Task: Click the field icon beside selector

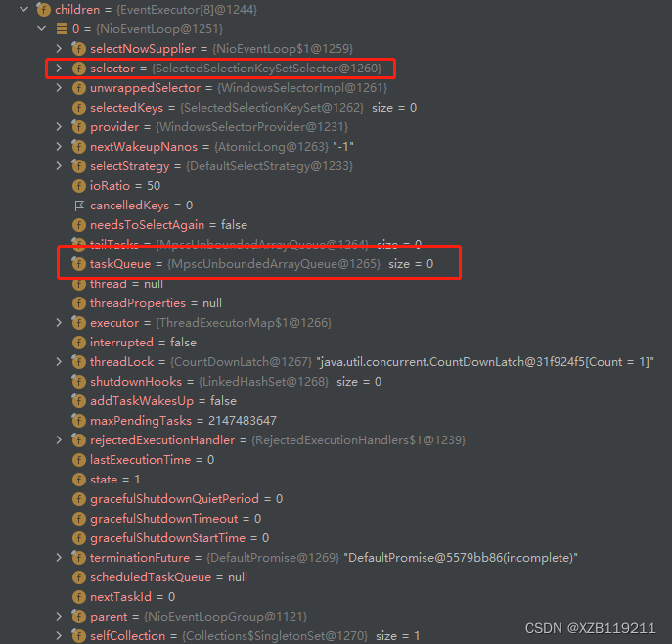Action: pos(79,69)
